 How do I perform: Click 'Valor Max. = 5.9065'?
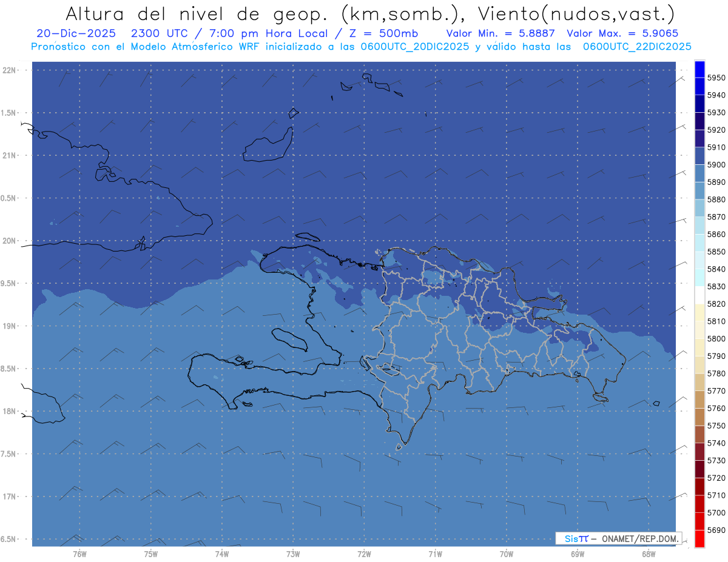pos(622,33)
